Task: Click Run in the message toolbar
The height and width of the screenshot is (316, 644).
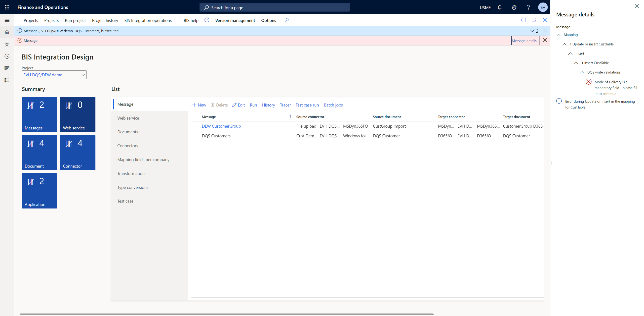Action: [253, 105]
